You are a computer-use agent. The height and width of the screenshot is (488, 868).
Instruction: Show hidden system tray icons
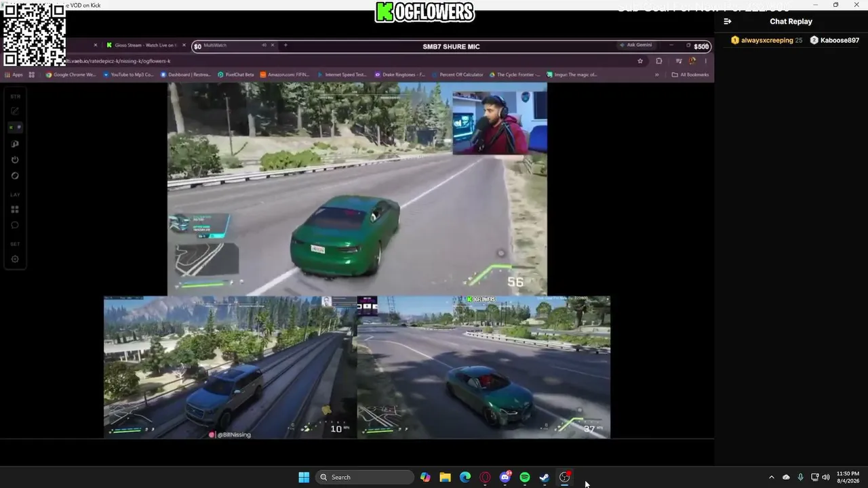pos(771,477)
